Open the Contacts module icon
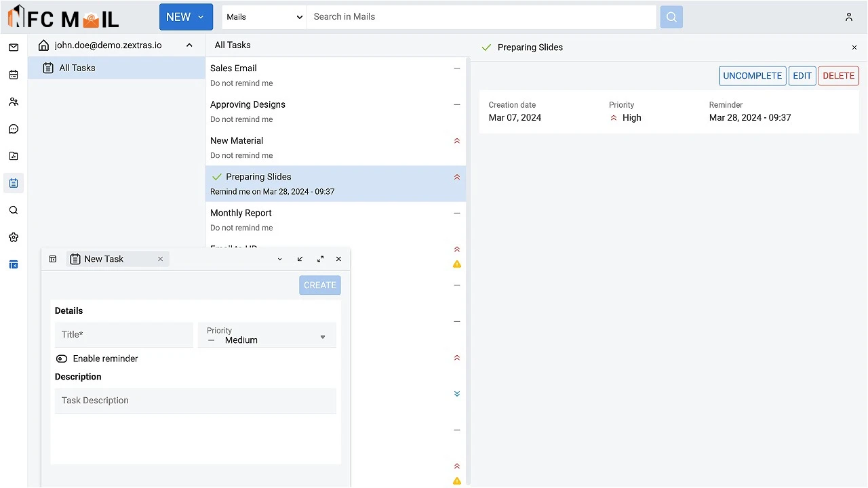The width and height of the screenshot is (868, 488). point(14,102)
